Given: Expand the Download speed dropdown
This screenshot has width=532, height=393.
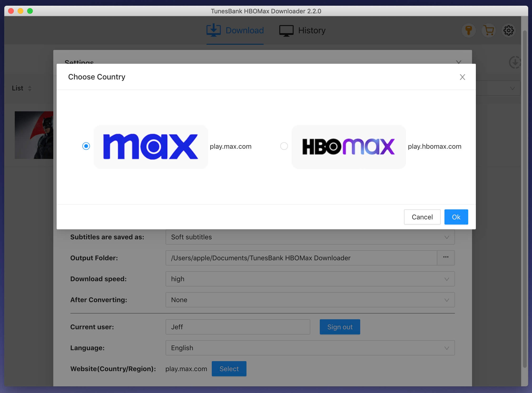Looking at the screenshot, I should tap(310, 279).
